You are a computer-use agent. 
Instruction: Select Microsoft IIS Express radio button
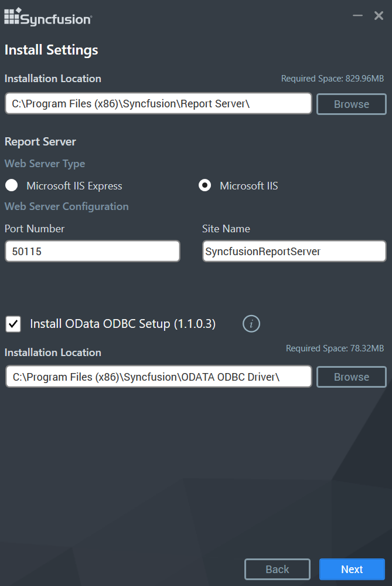12,185
